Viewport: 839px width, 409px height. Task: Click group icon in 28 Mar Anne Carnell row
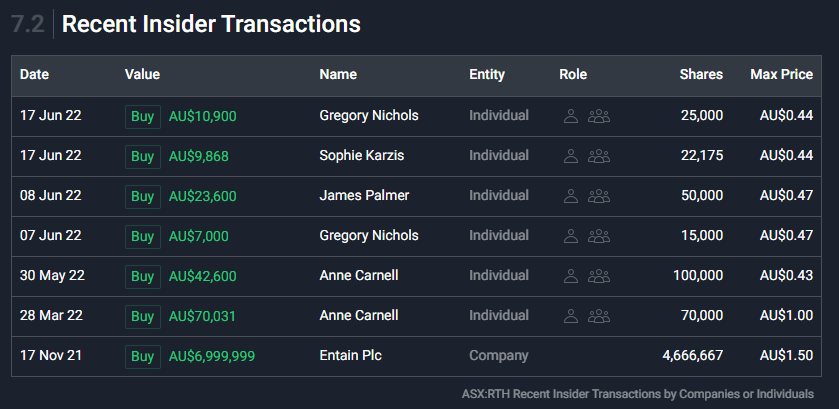(599, 316)
